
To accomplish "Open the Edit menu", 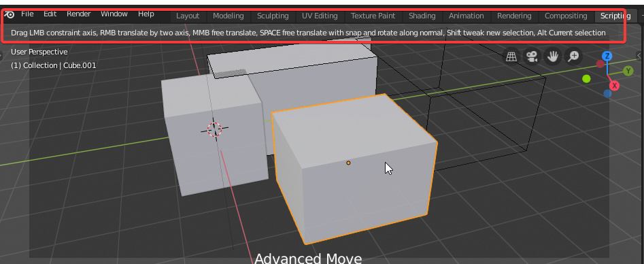I will (50, 14).
